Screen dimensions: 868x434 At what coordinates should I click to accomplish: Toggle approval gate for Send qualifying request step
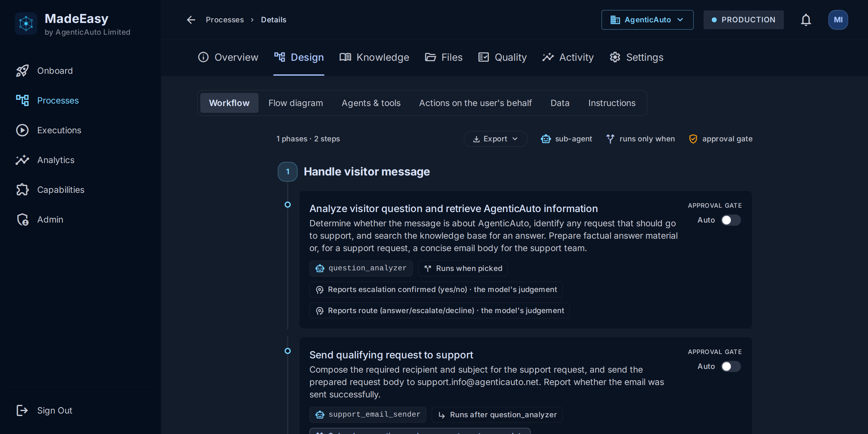tap(731, 366)
